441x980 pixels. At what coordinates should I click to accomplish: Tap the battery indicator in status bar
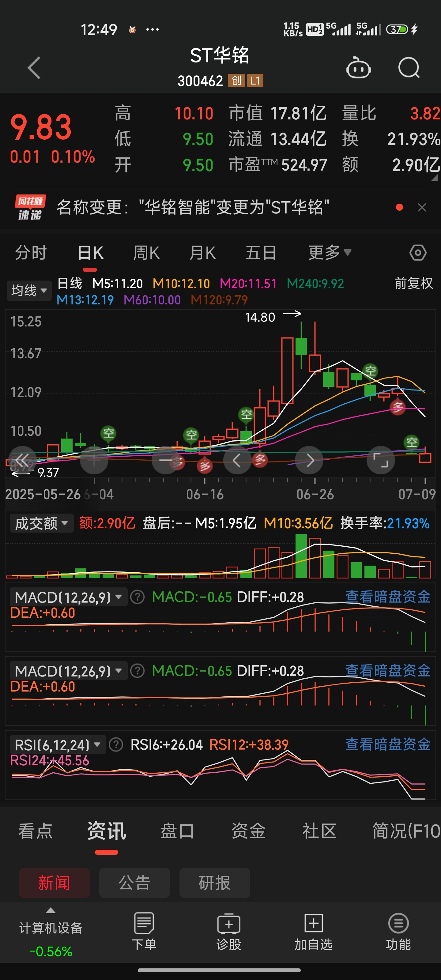coord(397,29)
